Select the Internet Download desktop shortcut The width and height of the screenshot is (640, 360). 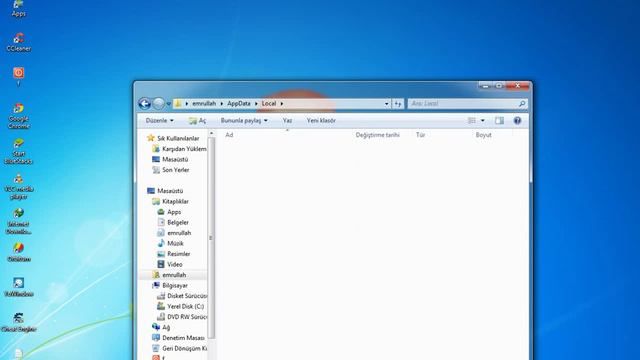point(18,222)
